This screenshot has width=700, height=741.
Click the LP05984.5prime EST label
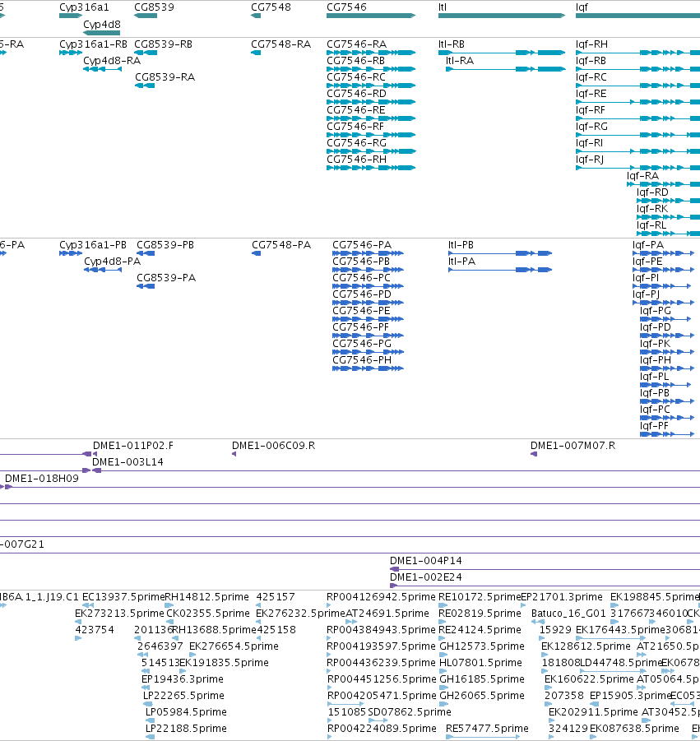186,712
